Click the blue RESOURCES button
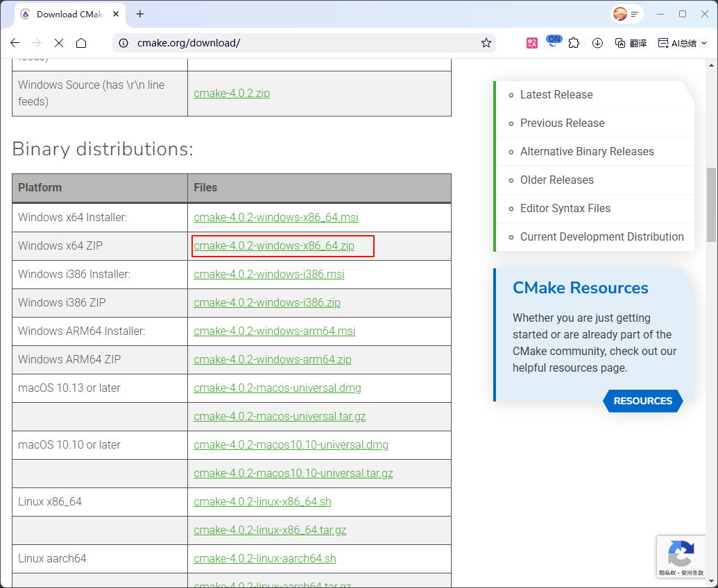718x588 pixels. 642,401
